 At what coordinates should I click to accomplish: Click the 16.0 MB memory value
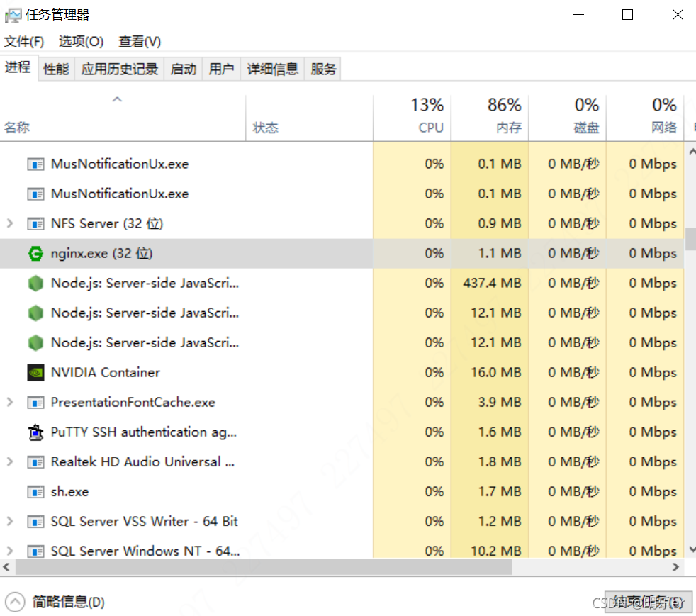[496, 372]
